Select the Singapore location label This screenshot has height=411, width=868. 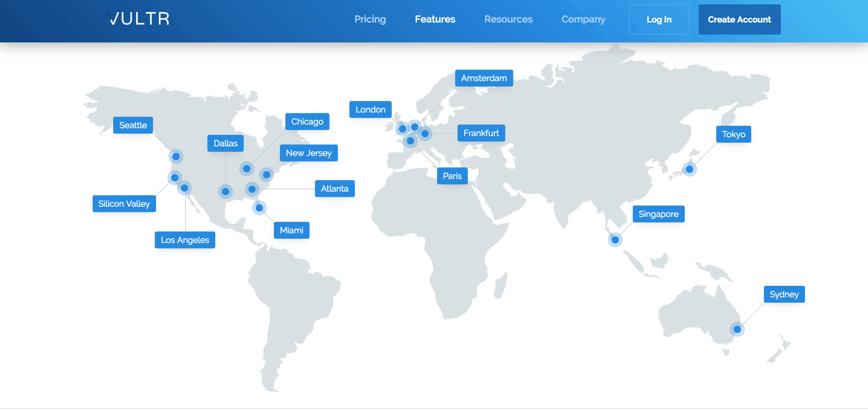pyautogui.click(x=659, y=214)
